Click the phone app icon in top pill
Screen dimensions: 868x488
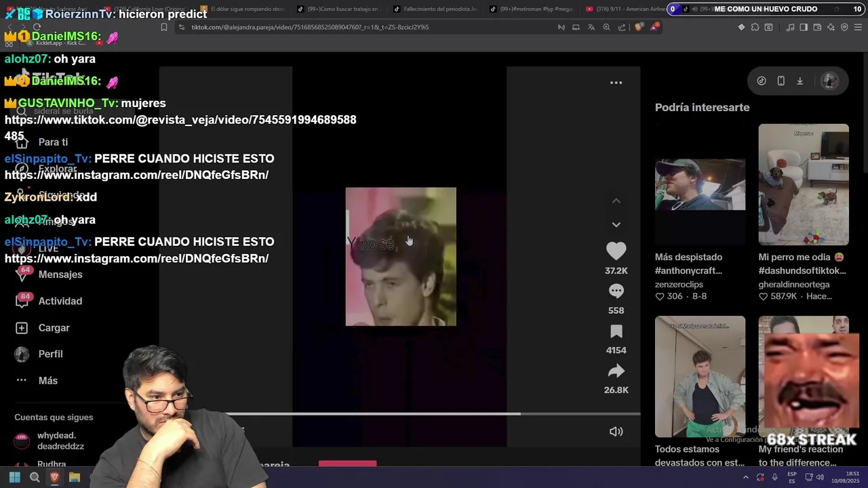click(x=781, y=81)
